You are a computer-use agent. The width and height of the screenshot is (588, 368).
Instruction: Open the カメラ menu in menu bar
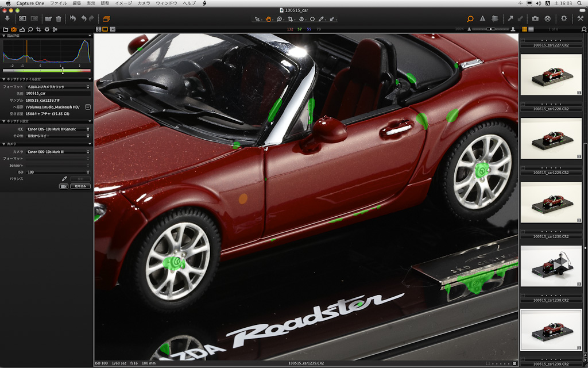(x=144, y=3)
